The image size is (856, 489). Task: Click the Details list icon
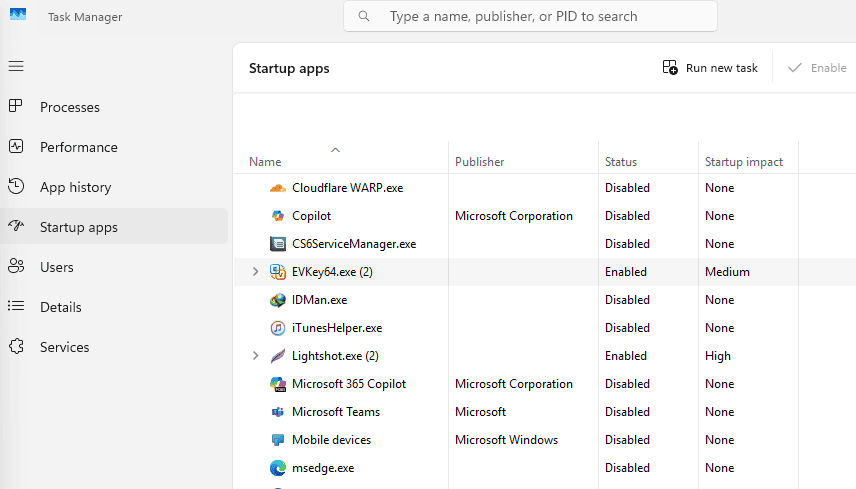pyautogui.click(x=16, y=306)
